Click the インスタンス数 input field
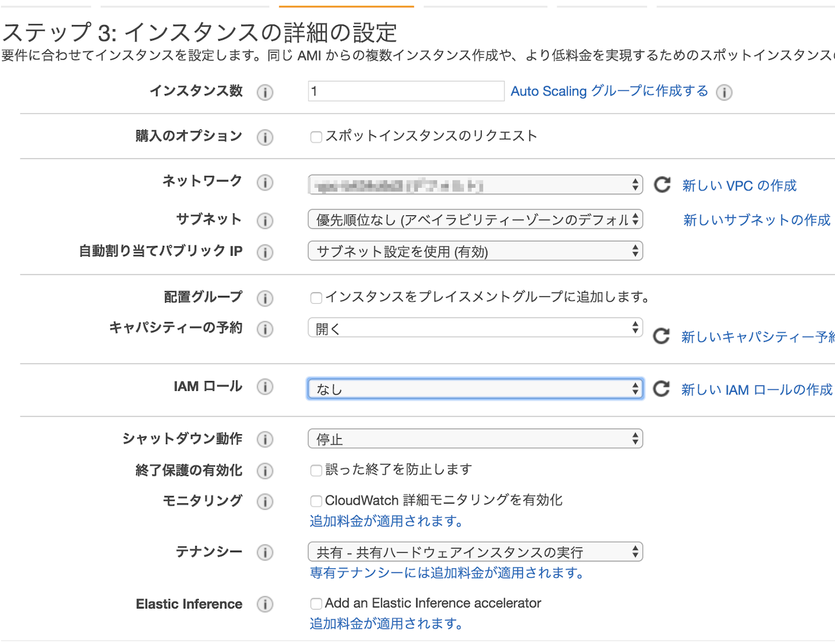The image size is (835, 644). tap(406, 91)
